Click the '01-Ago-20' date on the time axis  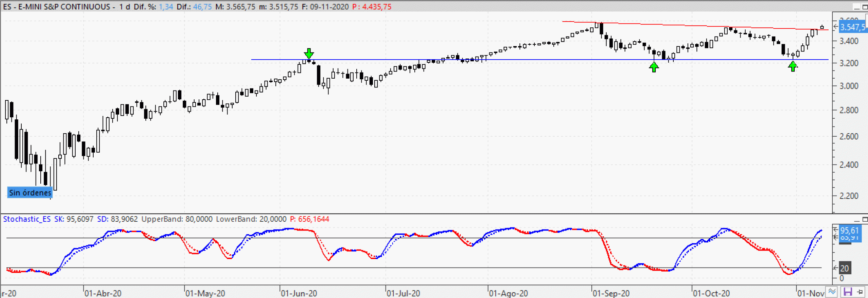[x=509, y=293]
